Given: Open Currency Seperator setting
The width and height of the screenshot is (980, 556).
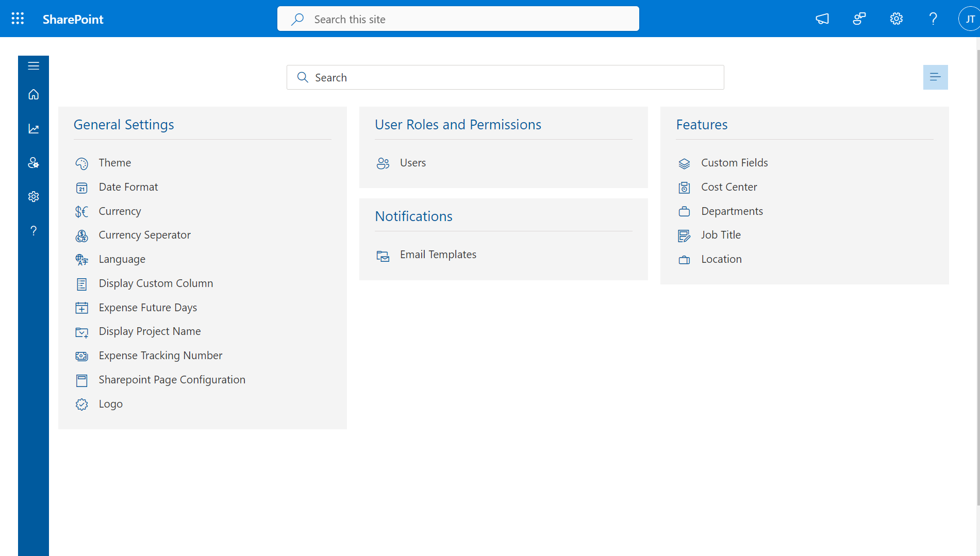Looking at the screenshot, I should [x=144, y=235].
